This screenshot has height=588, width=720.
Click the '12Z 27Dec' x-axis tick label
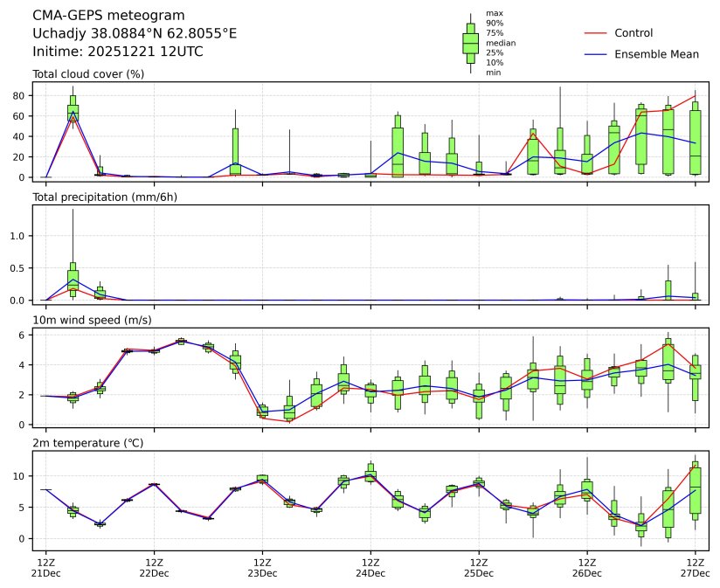696,568
